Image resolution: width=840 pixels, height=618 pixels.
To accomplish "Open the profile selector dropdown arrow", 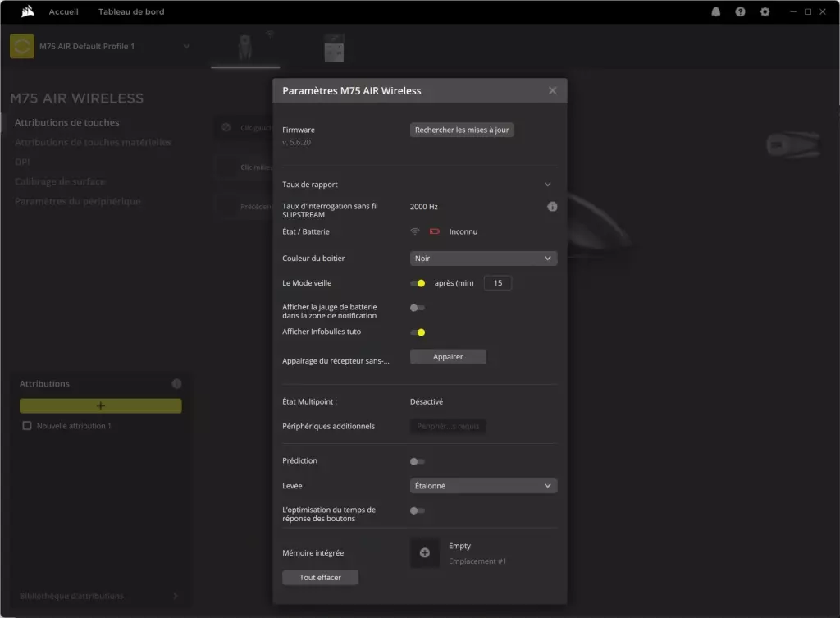I will coord(186,46).
